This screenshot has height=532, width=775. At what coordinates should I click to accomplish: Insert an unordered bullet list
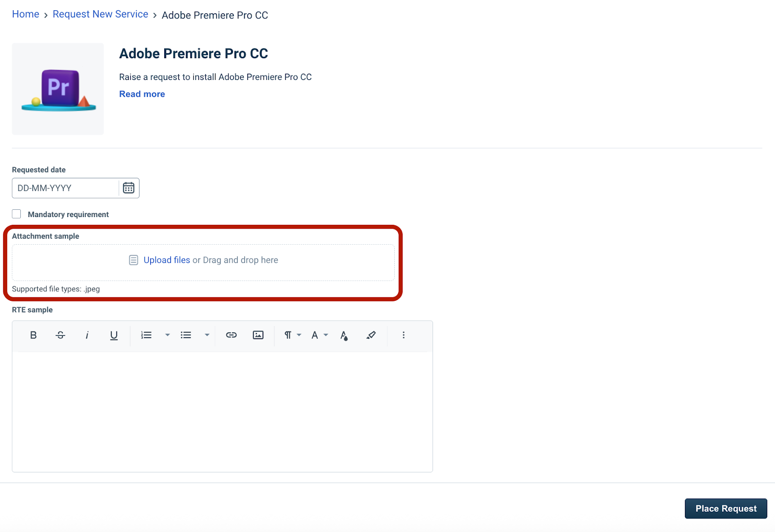click(x=186, y=335)
